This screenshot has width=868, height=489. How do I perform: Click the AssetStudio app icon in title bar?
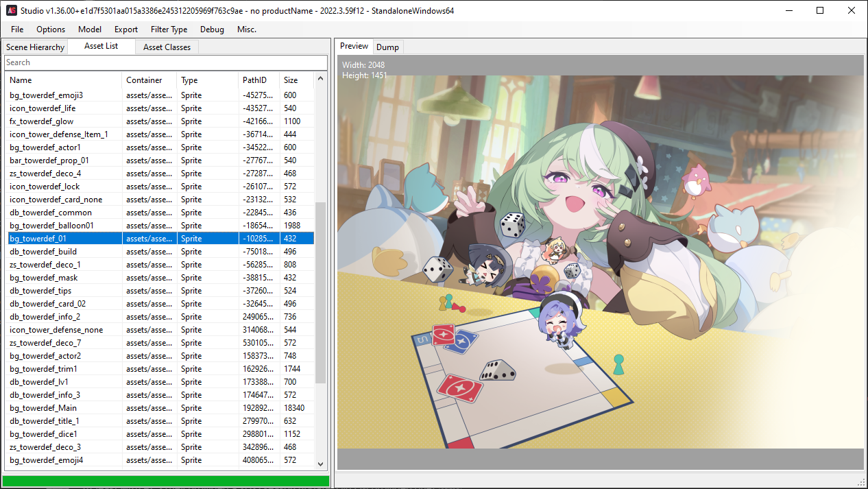tap(12, 10)
